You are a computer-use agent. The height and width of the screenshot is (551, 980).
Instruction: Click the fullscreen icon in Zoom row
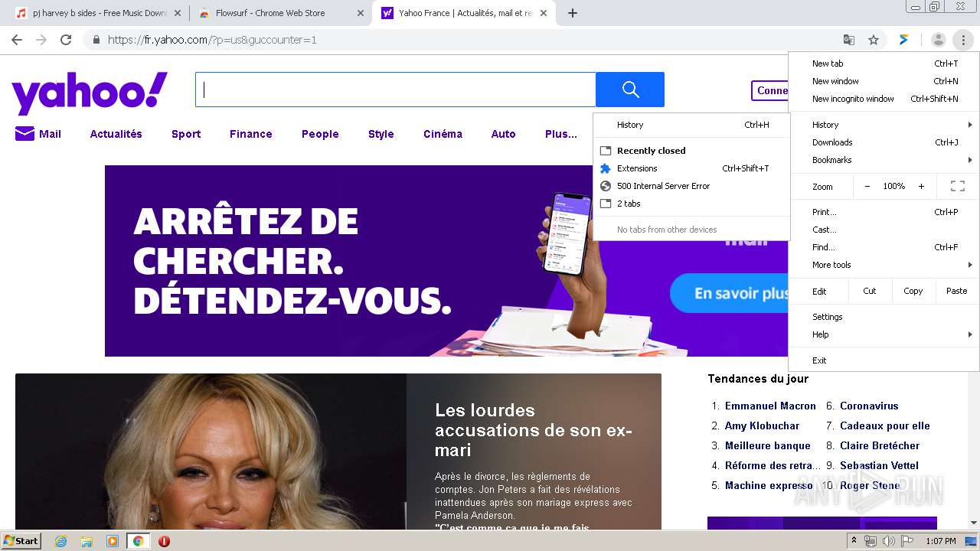pyautogui.click(x=957, y=186)
